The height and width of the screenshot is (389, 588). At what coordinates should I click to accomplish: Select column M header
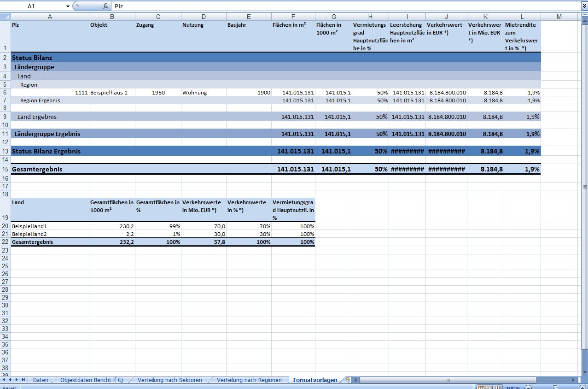(x=559, y=17)
